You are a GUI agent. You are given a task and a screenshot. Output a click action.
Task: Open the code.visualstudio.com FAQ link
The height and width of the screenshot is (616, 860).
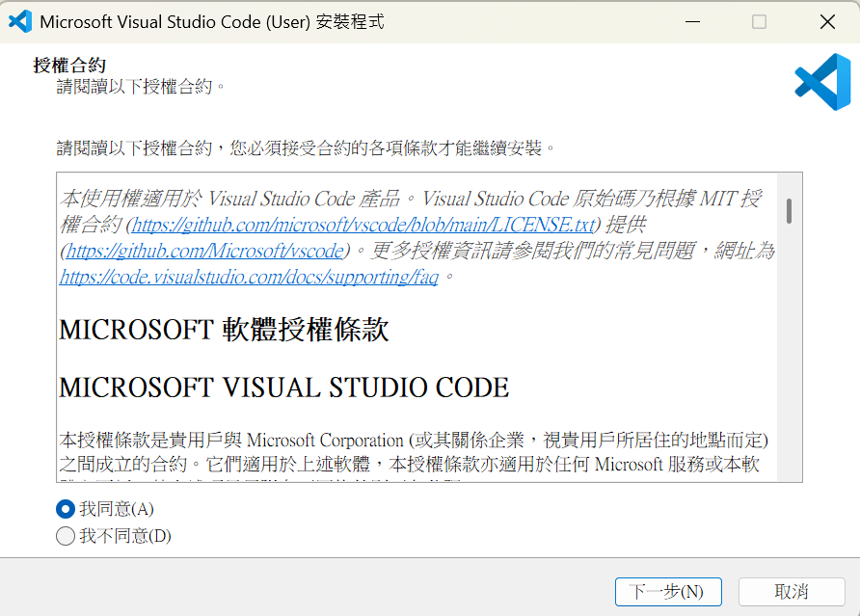(249, 277)
